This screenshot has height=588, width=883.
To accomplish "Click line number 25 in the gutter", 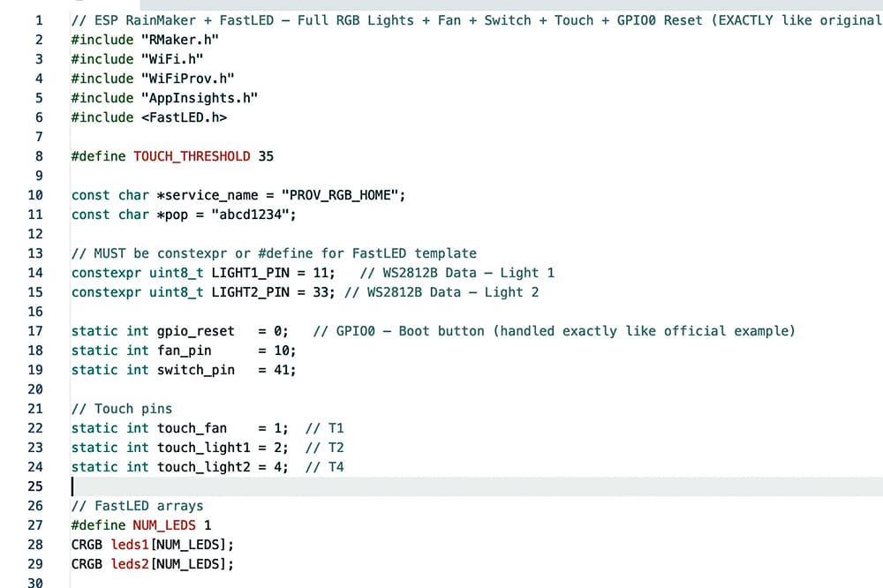I will pyautogui.click(x=35, y=486).
